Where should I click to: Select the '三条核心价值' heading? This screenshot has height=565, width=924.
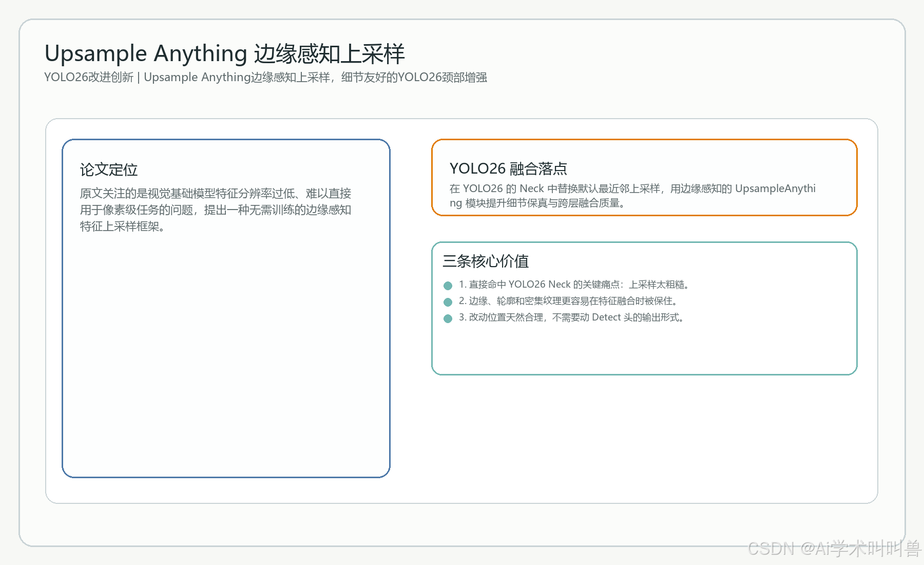coord(486,261)
